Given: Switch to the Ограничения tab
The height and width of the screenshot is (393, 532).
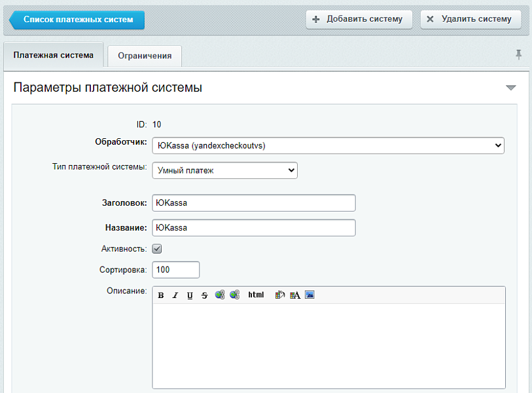Looking at the screenshot, I should (145, 56).
